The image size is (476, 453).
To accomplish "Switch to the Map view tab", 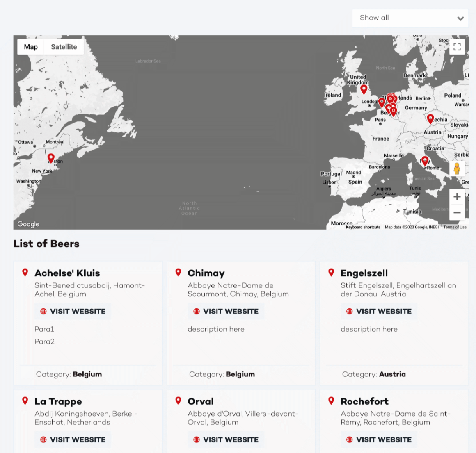I will 31,47.
